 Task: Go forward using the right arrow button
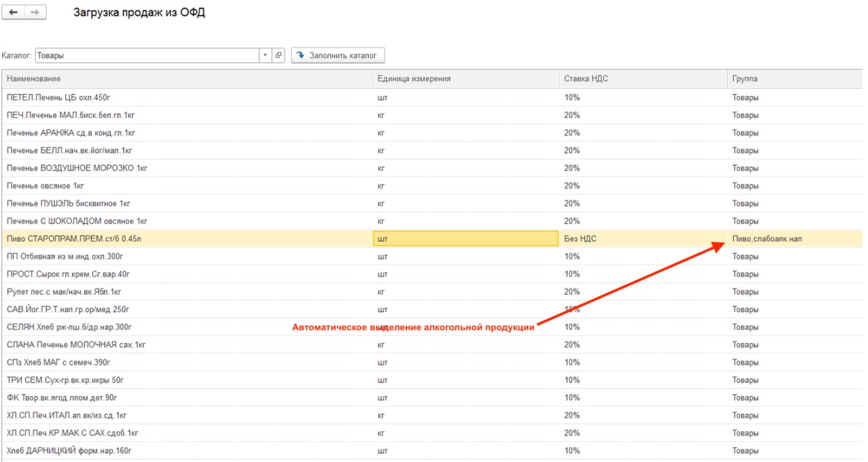(36, 13)
